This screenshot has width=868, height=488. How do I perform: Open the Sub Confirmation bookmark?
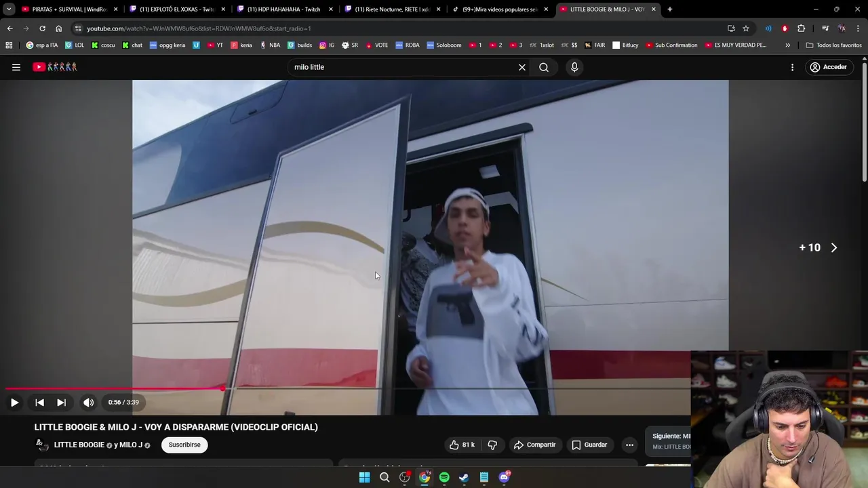pyautogui.click(x=671, y=45)
